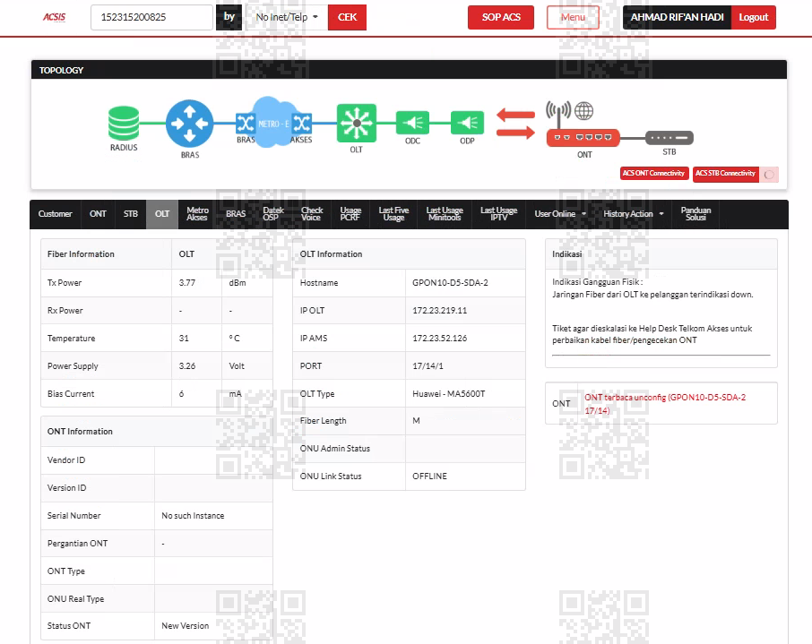Open the No Inet/Telp search type dropdown
This screenshot has width=812, height=644.
[x=287, y=17]
